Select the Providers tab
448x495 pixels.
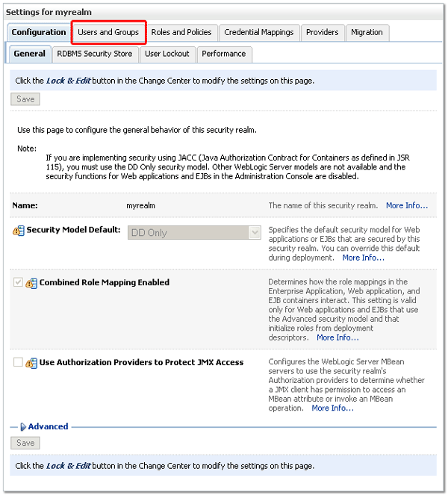pos(322,33)
